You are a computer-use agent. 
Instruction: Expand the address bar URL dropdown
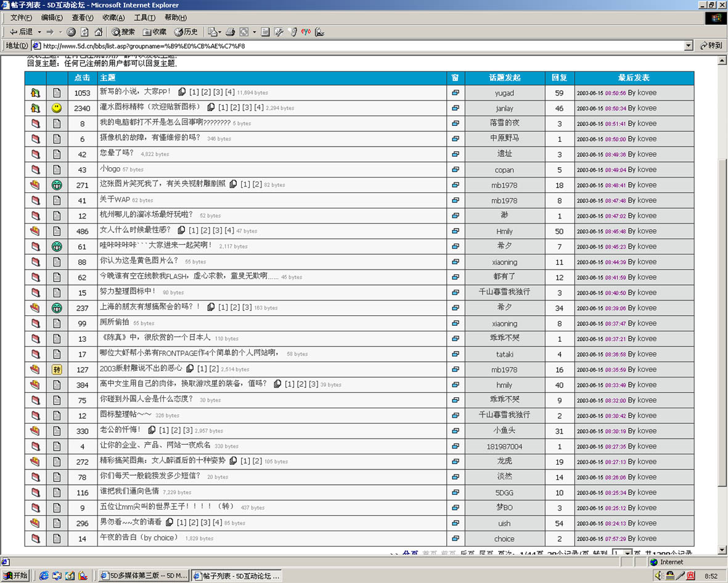click(x=689, y=46)
